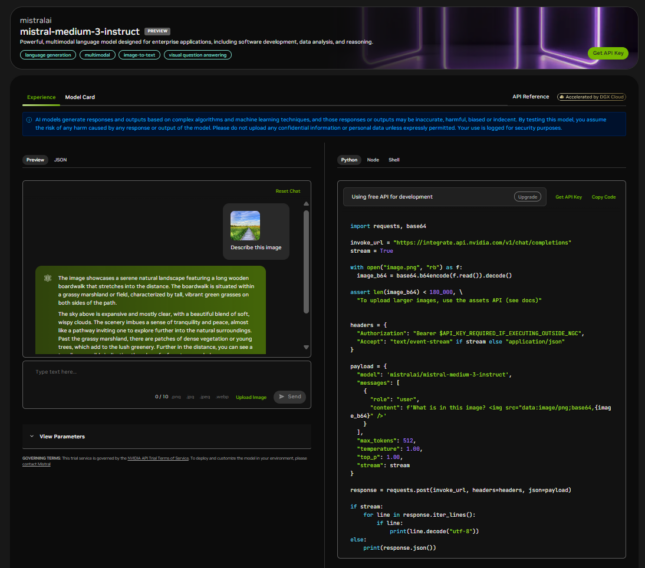Open the uploaded boardwalk image thumbnail
Viewport: 645px width, 568px height.
(x=245, y=225)
